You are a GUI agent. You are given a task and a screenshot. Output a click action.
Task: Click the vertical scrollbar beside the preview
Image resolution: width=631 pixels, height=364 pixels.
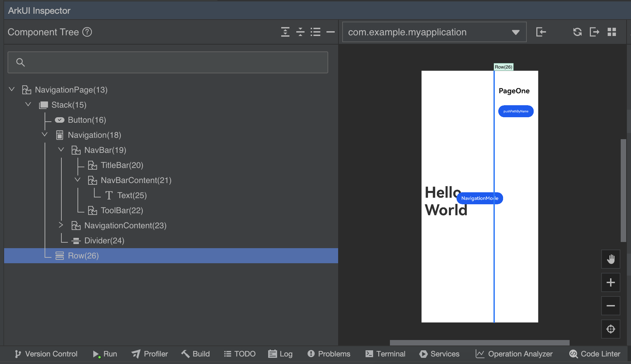click(623, 190)
